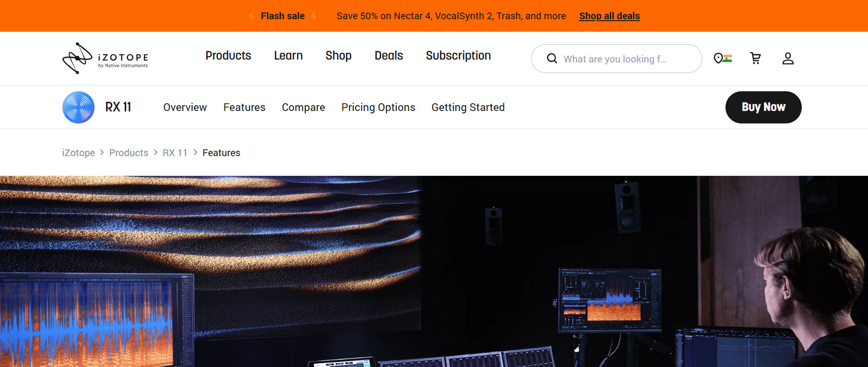Screen dimensions: 868x367
Task: Open the Shop menu
Action: pyautogui.click(x=338, y=56)
